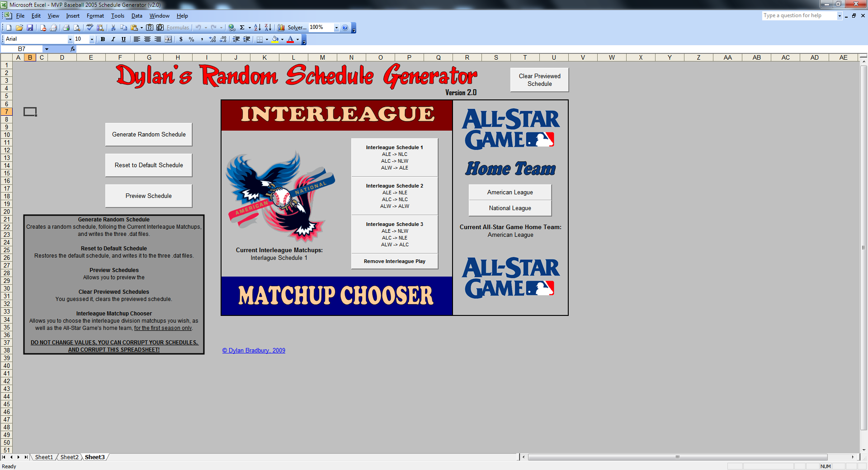Click the Type a question for help box

pos(799,15)
